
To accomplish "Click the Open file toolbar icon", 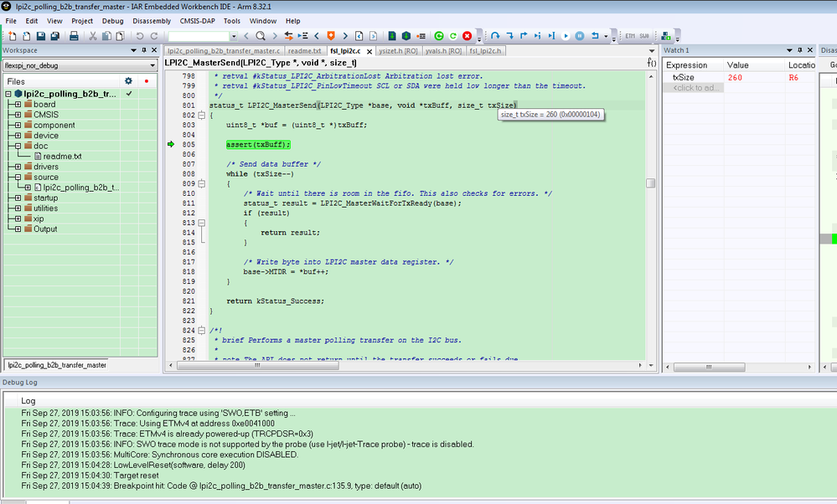I will point(26,36).
